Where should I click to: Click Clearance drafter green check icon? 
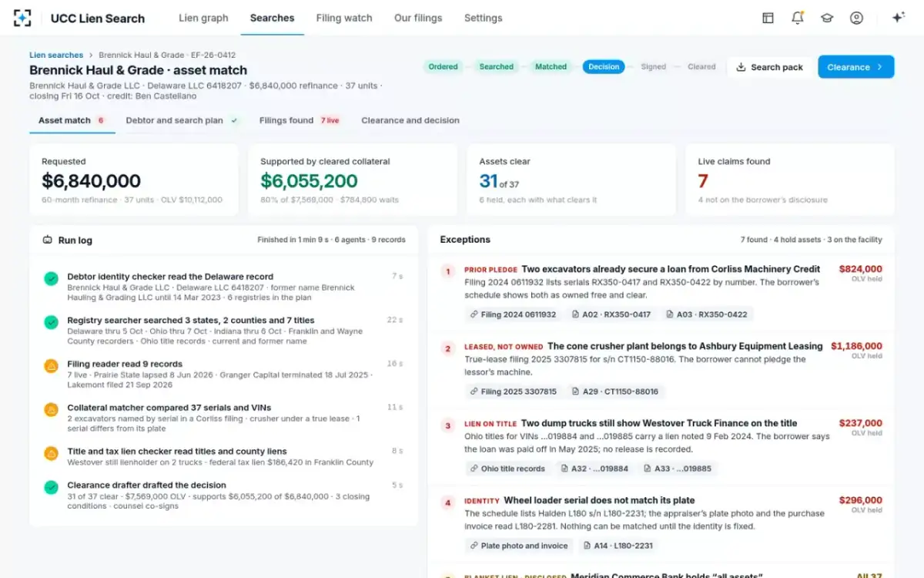51,487
